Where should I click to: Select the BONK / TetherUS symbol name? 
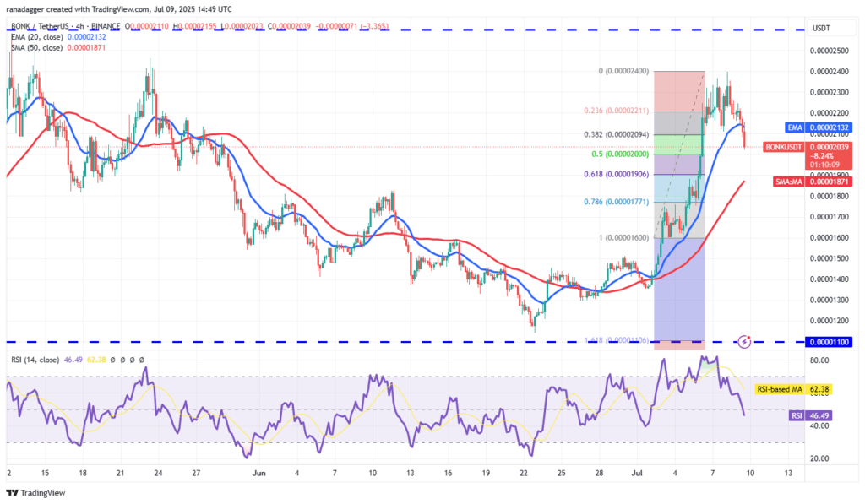pos(38,26)
